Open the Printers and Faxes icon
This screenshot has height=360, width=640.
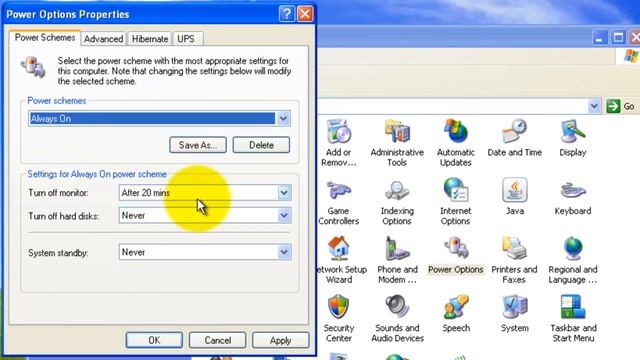tap(514, 249)
